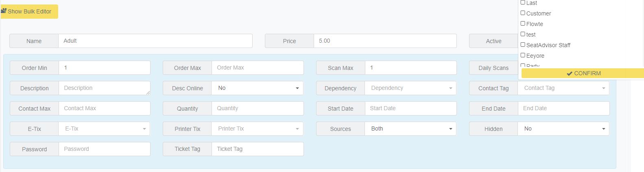Click the Name field containing Adult
644x172 pixels.
(x=155, y=41)
